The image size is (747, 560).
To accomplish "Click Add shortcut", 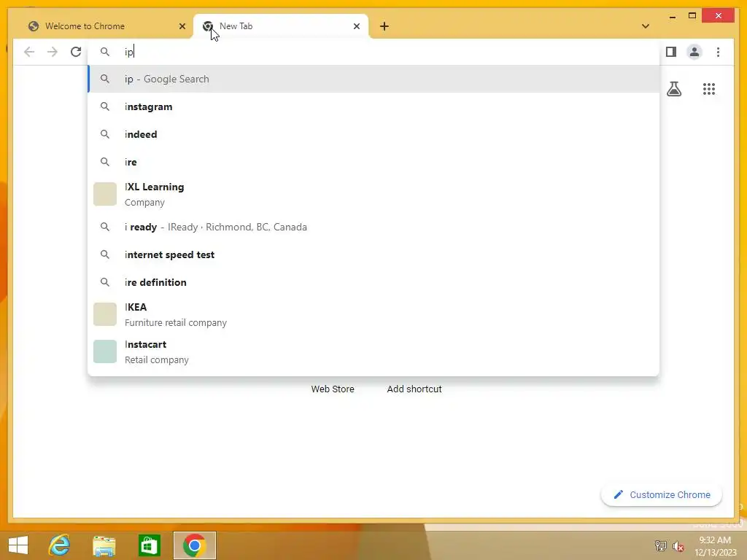I will 414,389.
